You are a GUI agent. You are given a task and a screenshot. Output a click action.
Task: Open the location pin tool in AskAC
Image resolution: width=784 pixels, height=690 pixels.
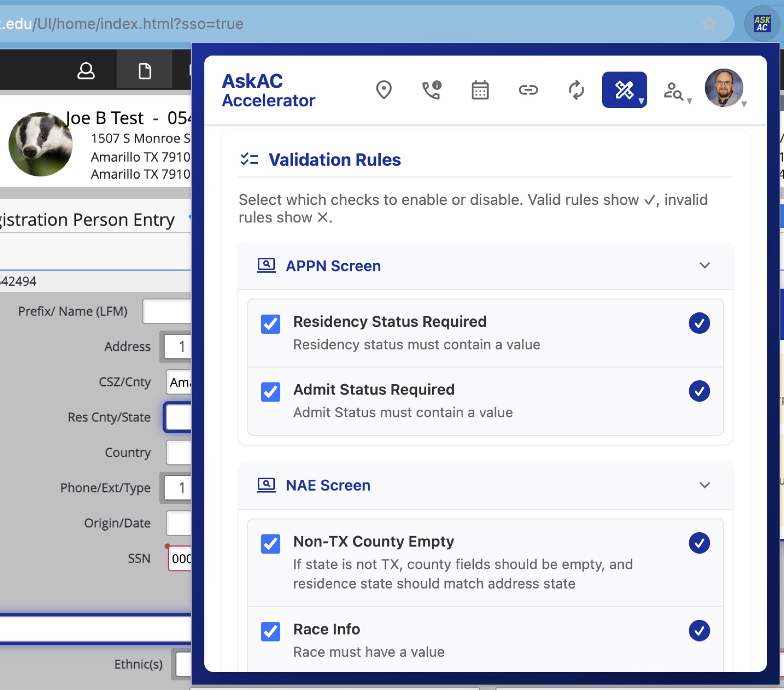coord(384,90)
